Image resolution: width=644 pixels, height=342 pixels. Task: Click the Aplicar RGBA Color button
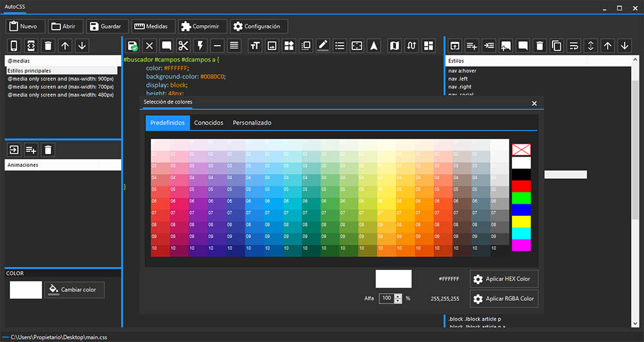pos(504,299)
